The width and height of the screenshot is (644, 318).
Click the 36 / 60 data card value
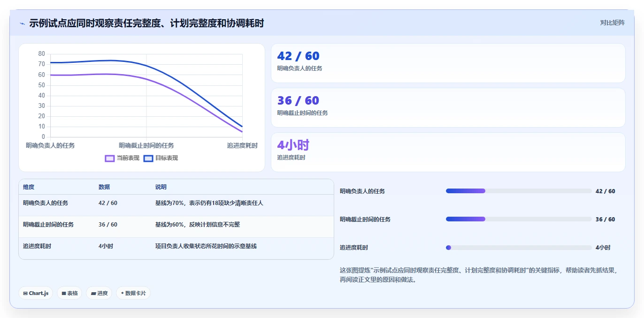point(298,100)
